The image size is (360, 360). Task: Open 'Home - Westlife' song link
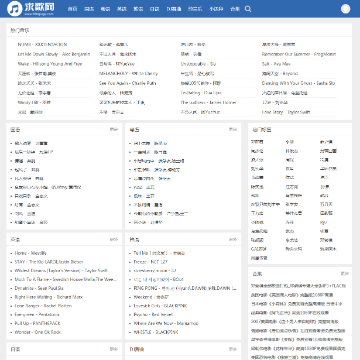pos(31,253)
